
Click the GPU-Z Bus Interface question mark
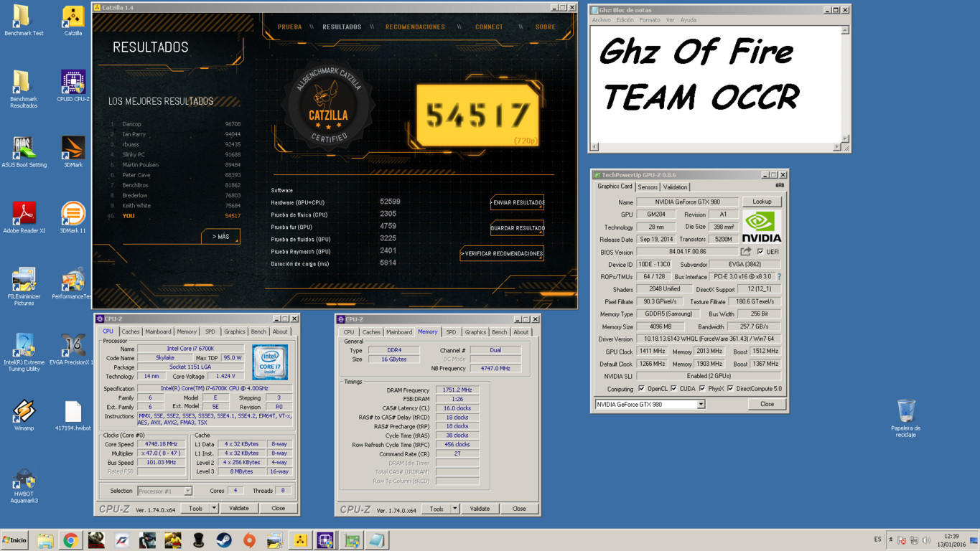click(x=779, y=276)
